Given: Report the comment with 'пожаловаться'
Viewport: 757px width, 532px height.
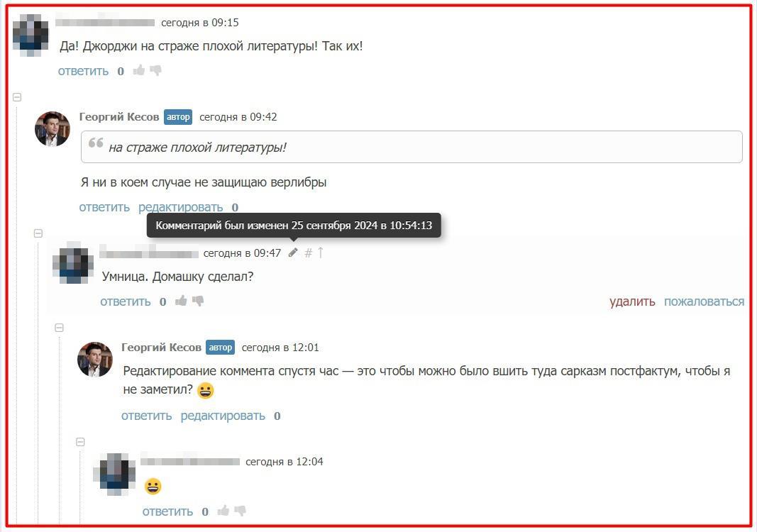Looking at the screenshot, I should (x=704, y=301).
